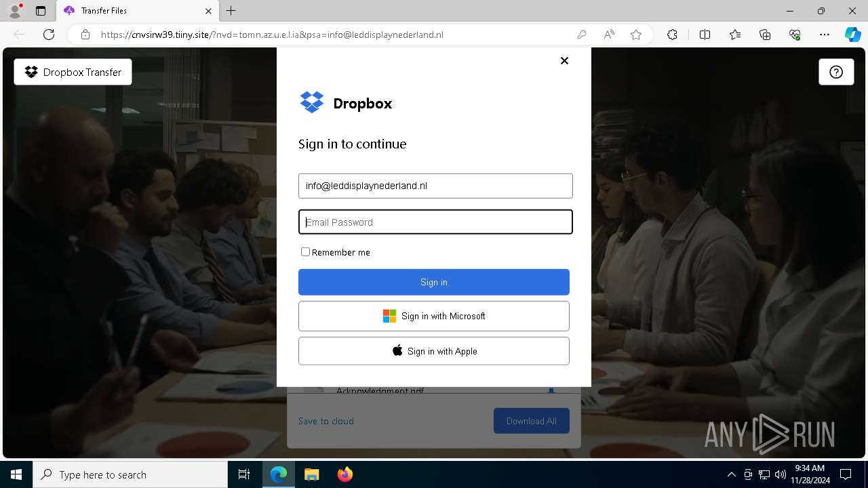Viewport: 868px width, 488px height.
Task: Open Copilot sidebar icon
Action: (x=852, y=35)
